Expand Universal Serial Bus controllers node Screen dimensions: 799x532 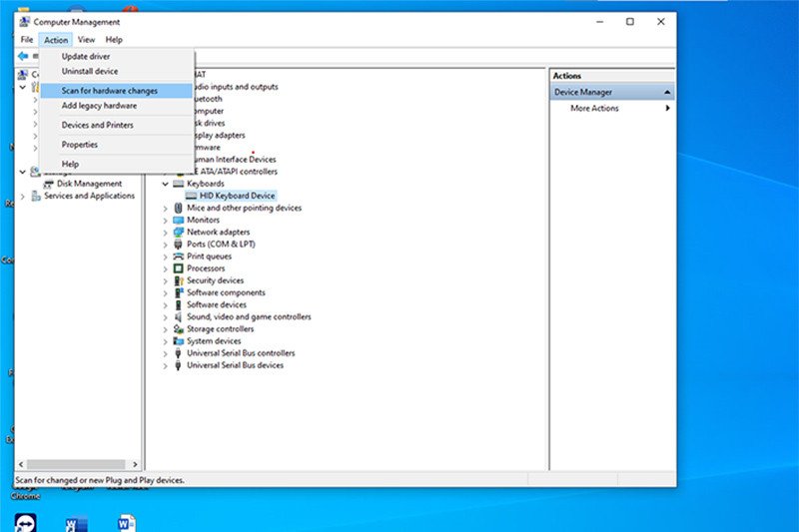point(166,353)
